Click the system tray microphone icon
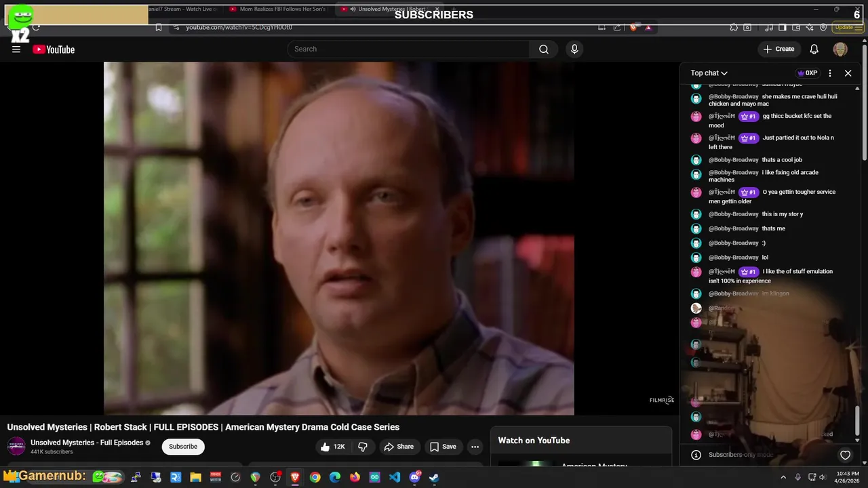 pyautogui.click(x=797, y=477)
